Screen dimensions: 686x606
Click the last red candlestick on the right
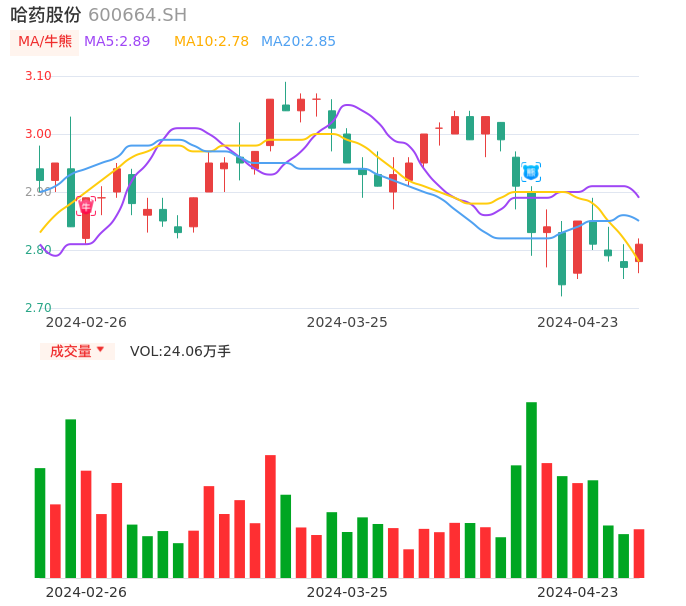pos(639,253)
